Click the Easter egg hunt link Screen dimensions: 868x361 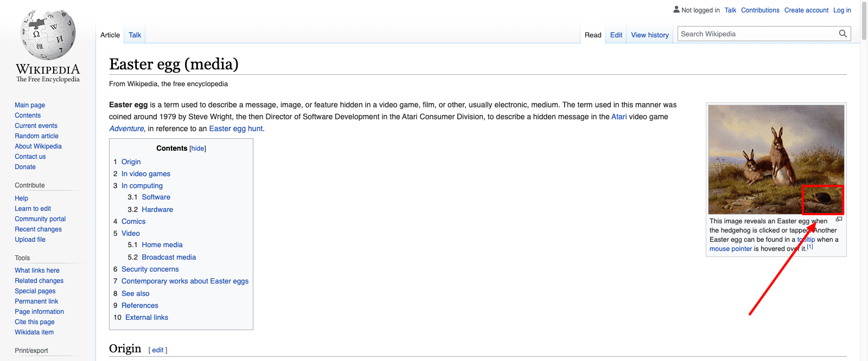235,129
